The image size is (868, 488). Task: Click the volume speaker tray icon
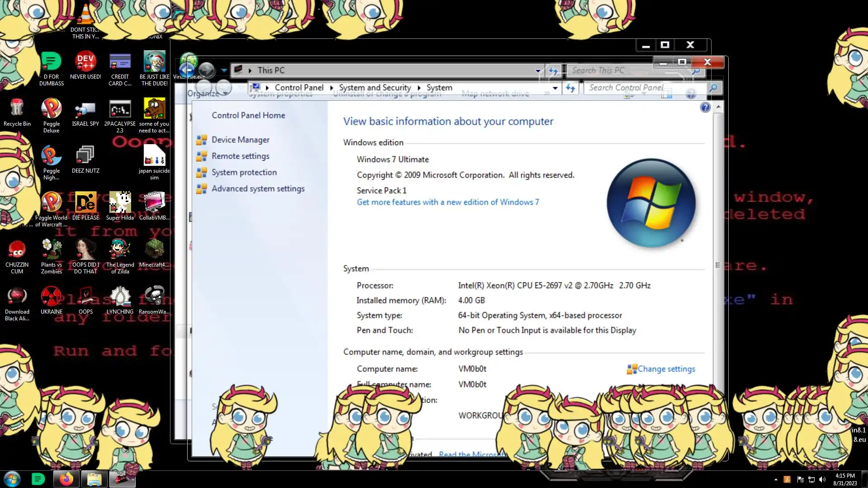822,479
